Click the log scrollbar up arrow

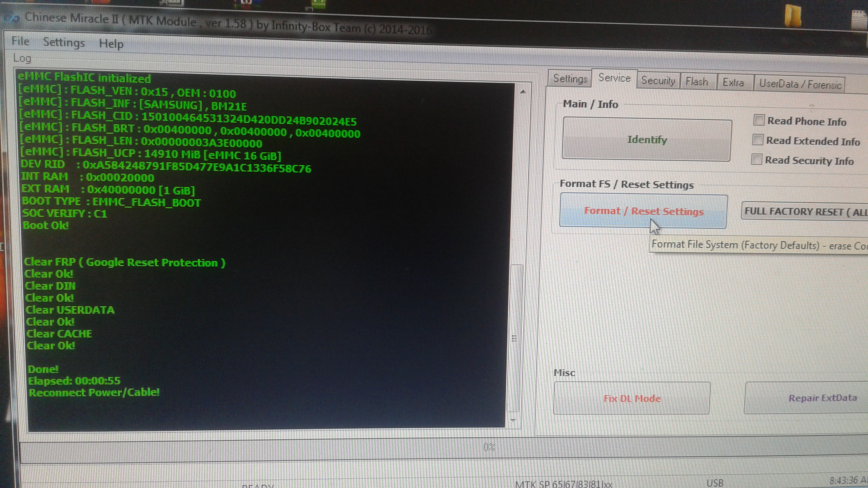click(523, 92)
